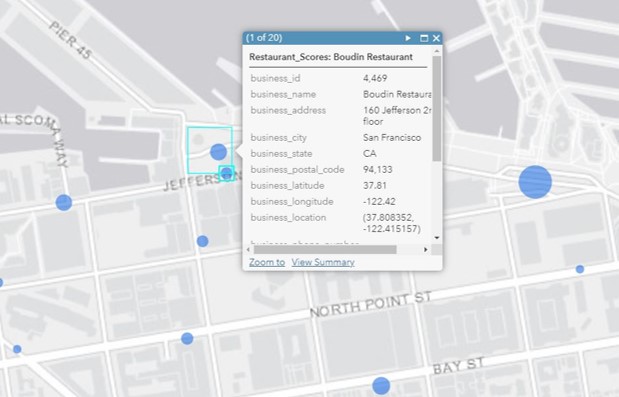Click the NORTH POINT ST map label
619x397 pixels.
[371, 305]
